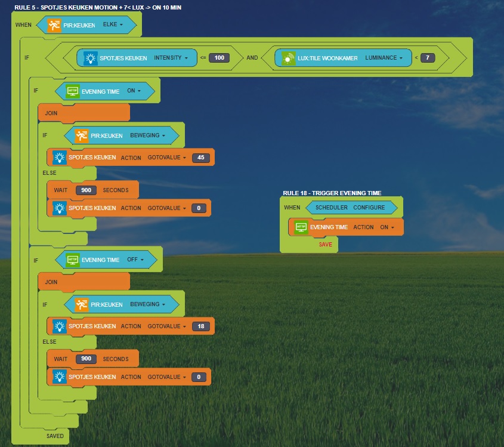Click the SCHEDULER CONFIGURE block
504x447 pixels.
(350, 207)
